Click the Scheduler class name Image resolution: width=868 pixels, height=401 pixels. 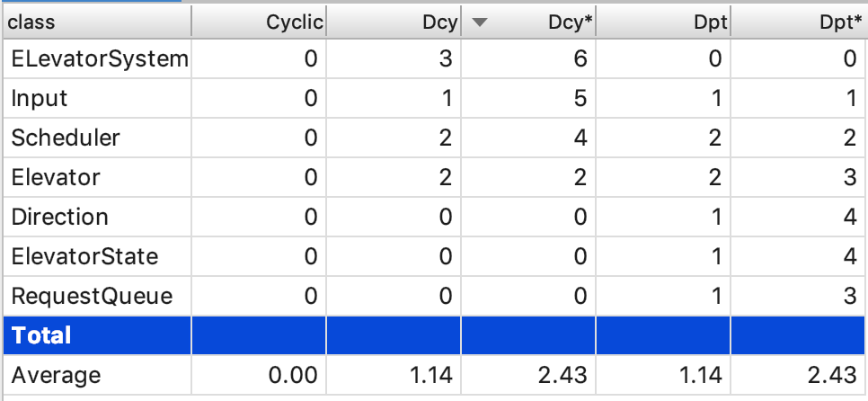pos(66,138)
